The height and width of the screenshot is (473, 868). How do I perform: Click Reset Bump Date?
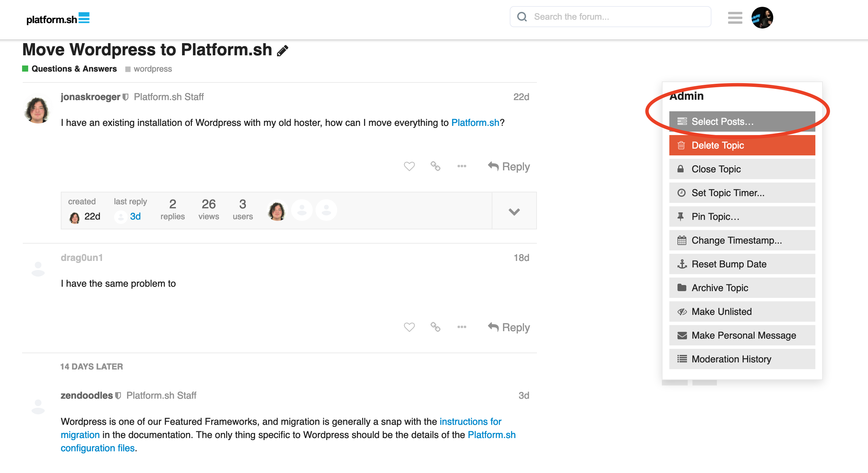pyautogui.click(x=742, y=264)
